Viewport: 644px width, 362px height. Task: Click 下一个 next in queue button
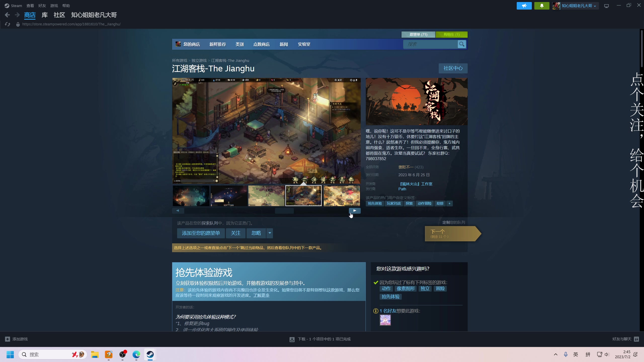click(x=453, y=234)
